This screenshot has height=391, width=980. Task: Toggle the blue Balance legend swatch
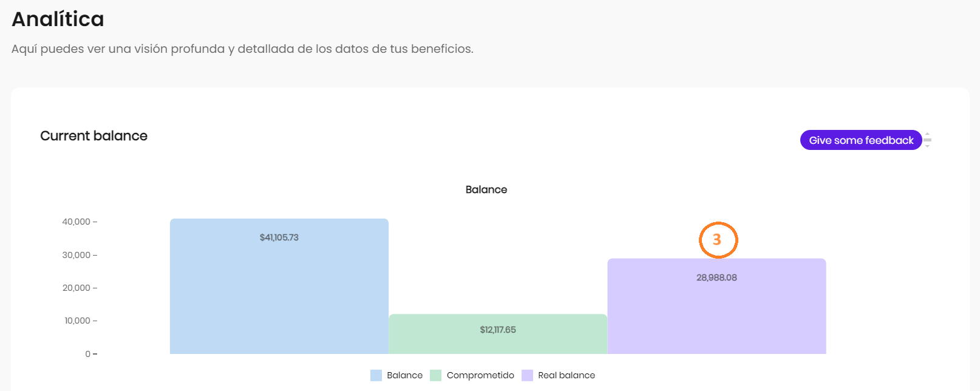coord(376,375)
